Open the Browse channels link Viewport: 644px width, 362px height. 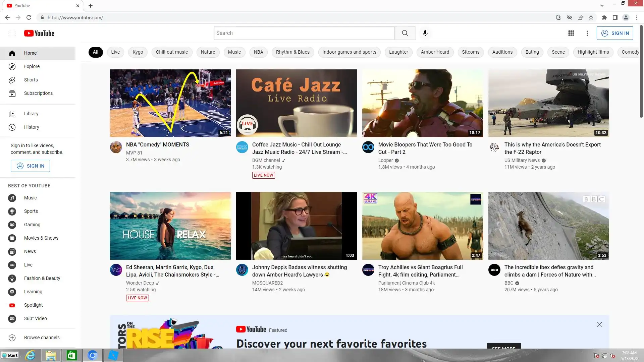tap(42, 338)
